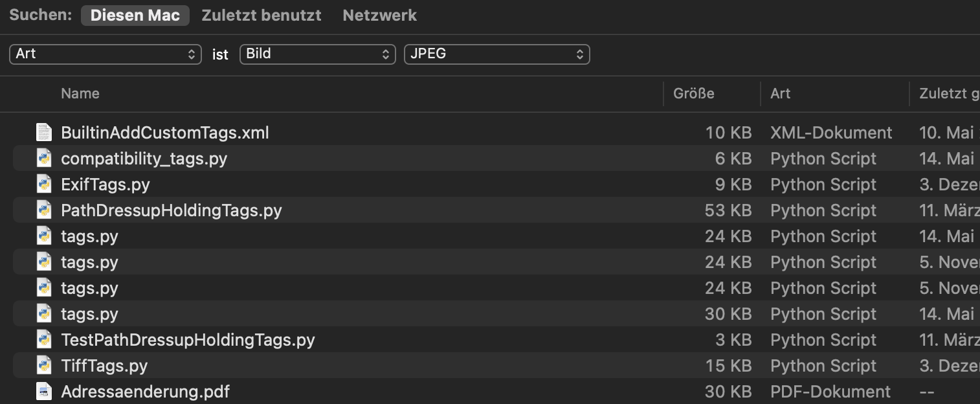Switch search scope to Zuletzt benutzt

click(262, 16)
